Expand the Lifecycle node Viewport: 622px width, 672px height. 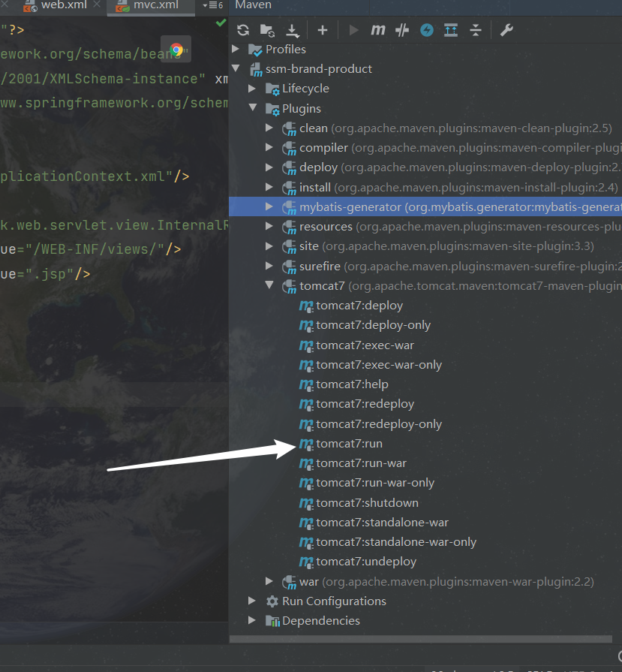[x=252, y=89]
